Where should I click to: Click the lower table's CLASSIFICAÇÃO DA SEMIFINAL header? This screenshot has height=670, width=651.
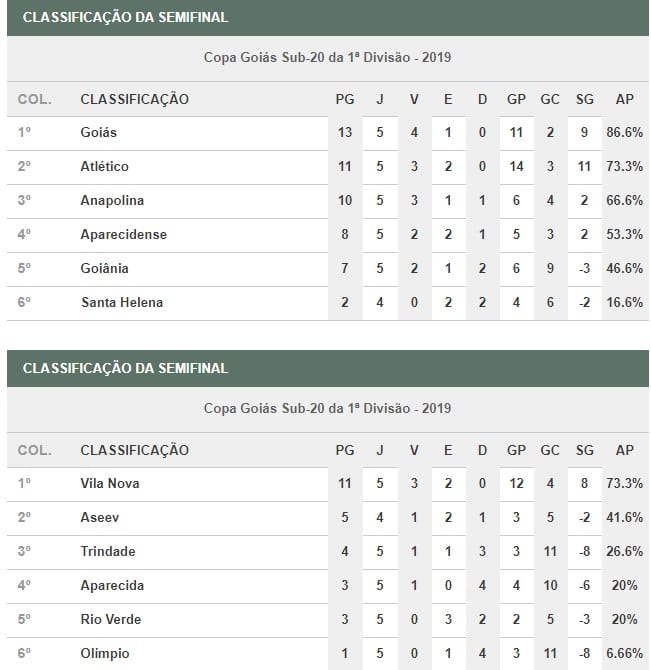[x=125, y=368]
